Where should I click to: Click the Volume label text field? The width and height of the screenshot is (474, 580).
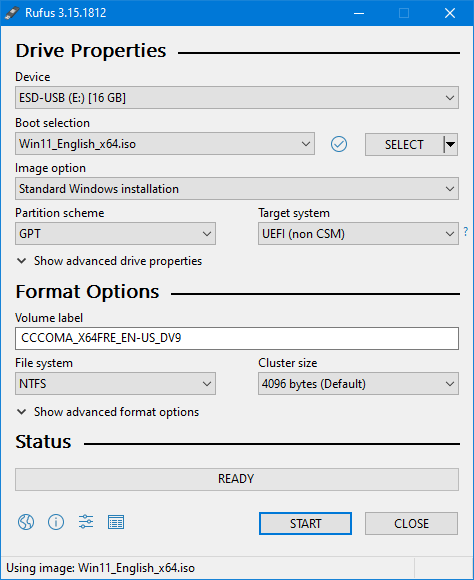pyautogui.click(x=237, y=338)
